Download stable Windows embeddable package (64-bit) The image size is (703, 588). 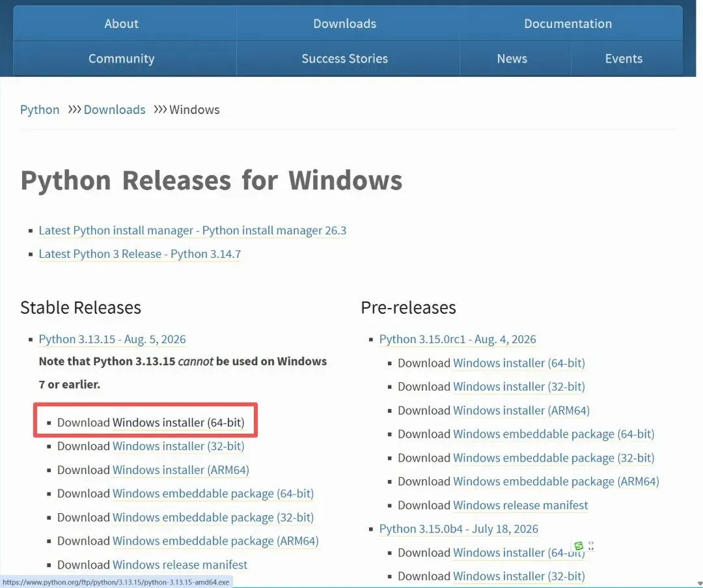pos(213,494)
